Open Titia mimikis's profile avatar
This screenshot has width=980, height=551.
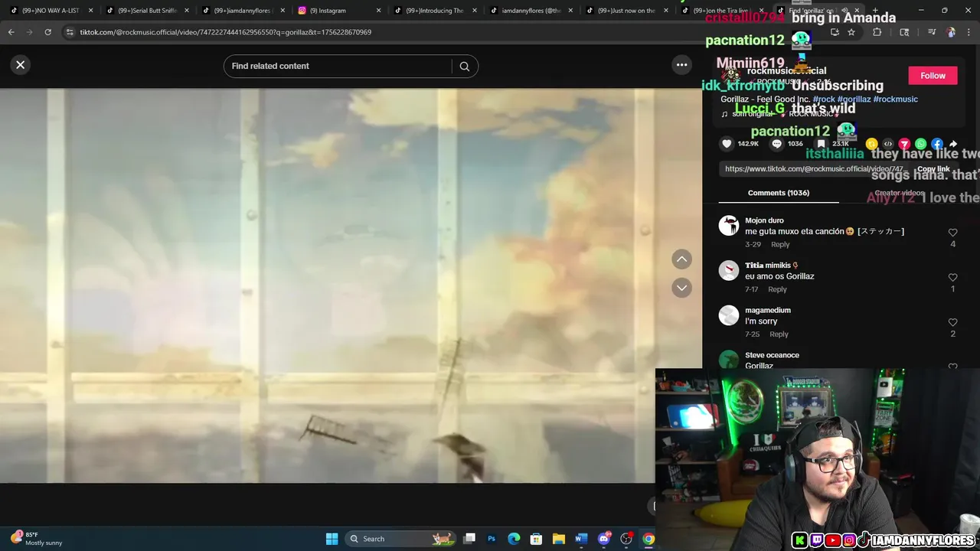coord(729,271)
